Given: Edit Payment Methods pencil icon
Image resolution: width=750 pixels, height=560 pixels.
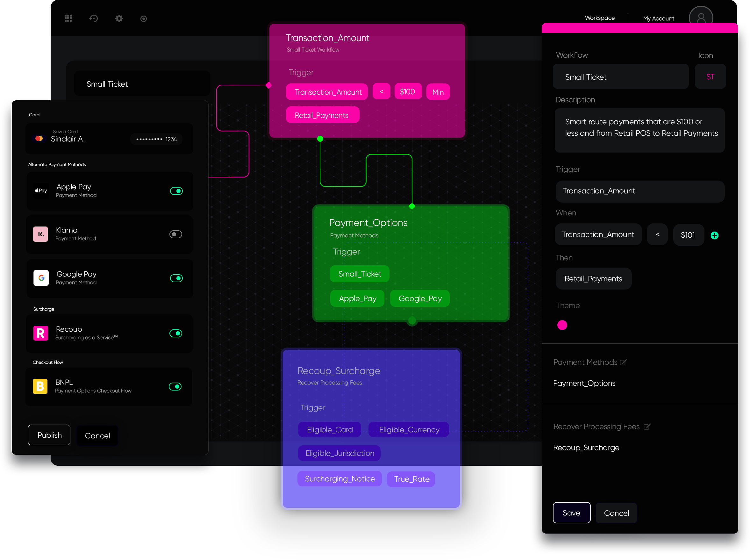Looking at the screenshot, I should click(x=623, y=362).
